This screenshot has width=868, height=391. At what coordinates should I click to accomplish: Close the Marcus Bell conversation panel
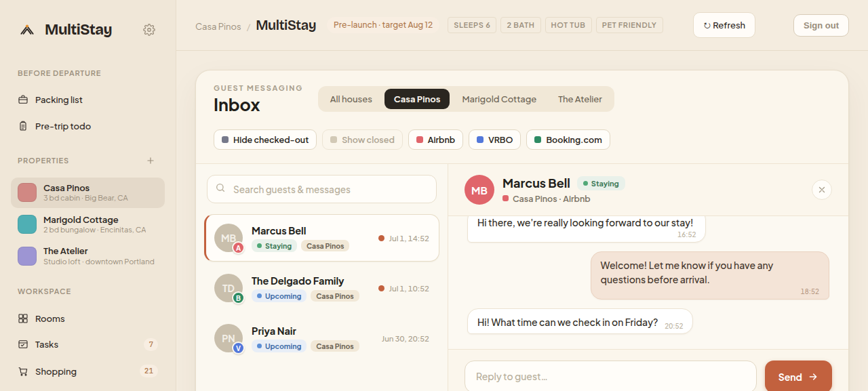pyautogui.click(x=821, y=190)
